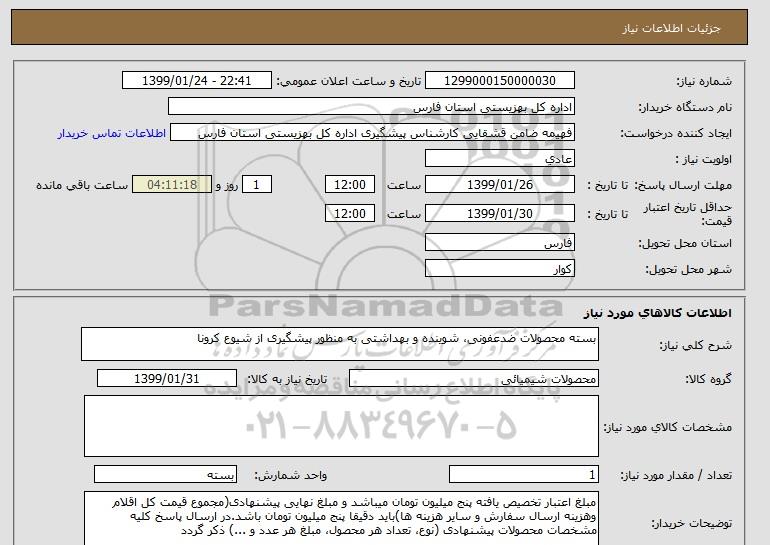Click the مشخصات کالای مورد نیاز label
Viewport: 770px width, 545px height.
pos(668,427)
